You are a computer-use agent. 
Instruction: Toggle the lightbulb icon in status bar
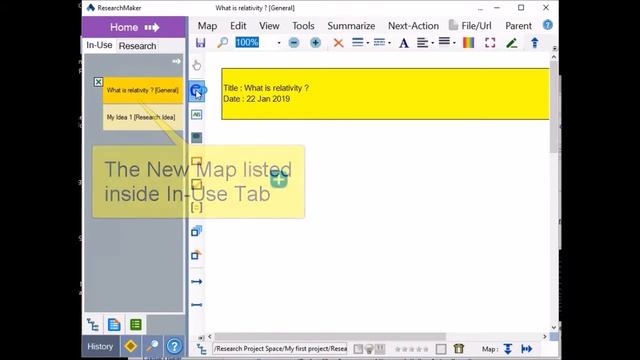click(x=369, y=349)
